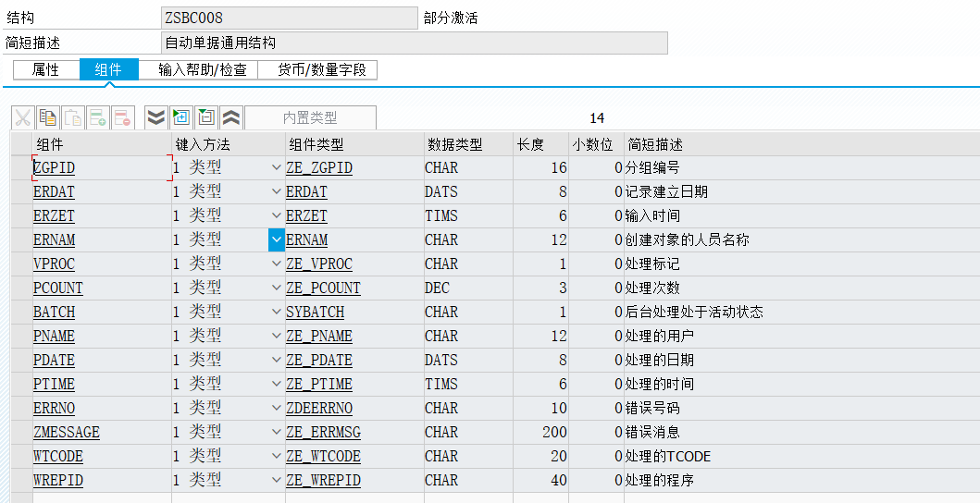Click the Insert row icon
Screen dimensions: 980x503
pyautogui.click(x=98, y=117)
